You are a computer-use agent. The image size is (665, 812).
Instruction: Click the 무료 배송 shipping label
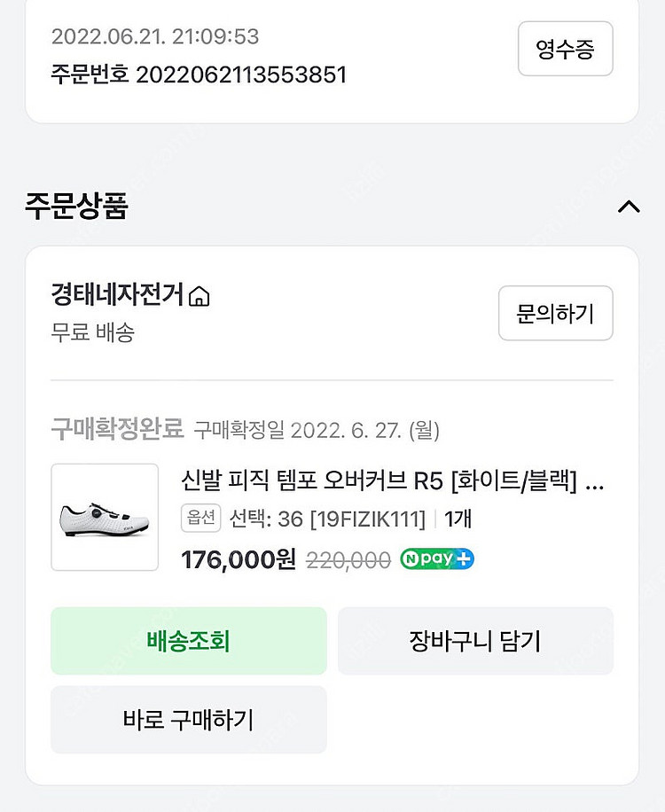tap(92, 332)
